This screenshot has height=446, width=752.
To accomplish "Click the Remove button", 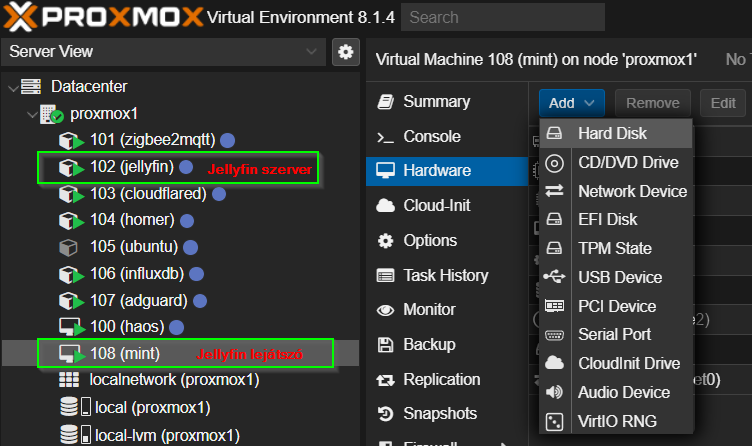I will (653, 103).
